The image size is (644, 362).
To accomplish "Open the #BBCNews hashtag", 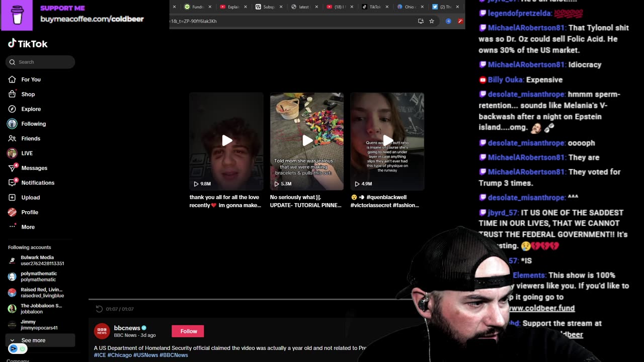I will point(174,355).
